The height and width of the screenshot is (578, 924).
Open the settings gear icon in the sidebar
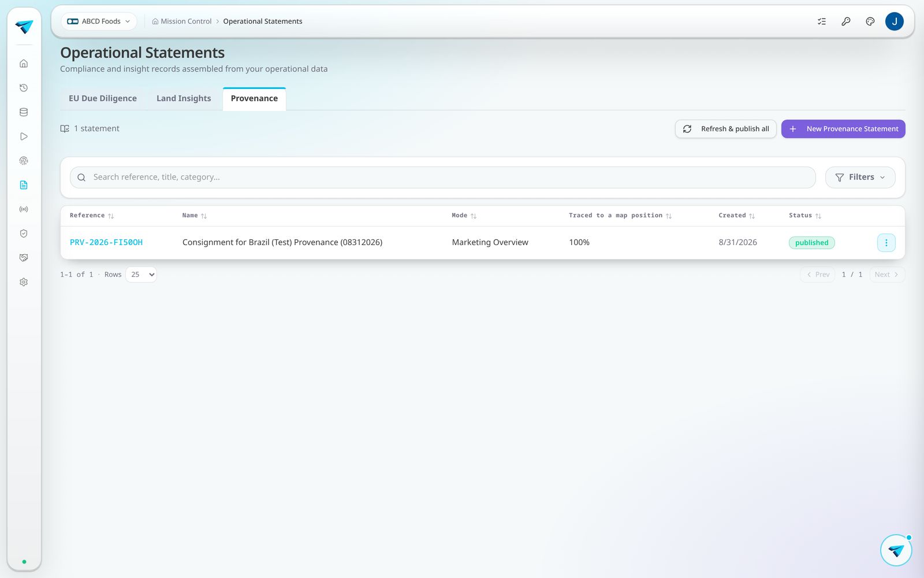click(24, 282)
